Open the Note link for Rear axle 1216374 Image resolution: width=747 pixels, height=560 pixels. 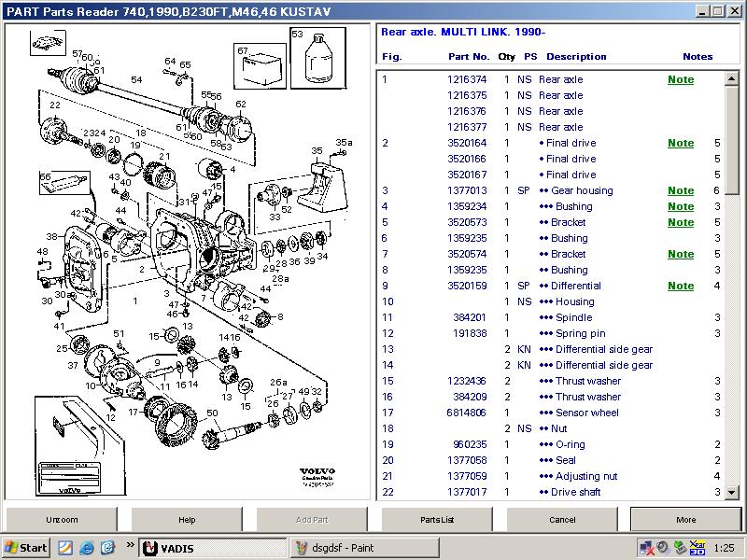pos(681,80)
